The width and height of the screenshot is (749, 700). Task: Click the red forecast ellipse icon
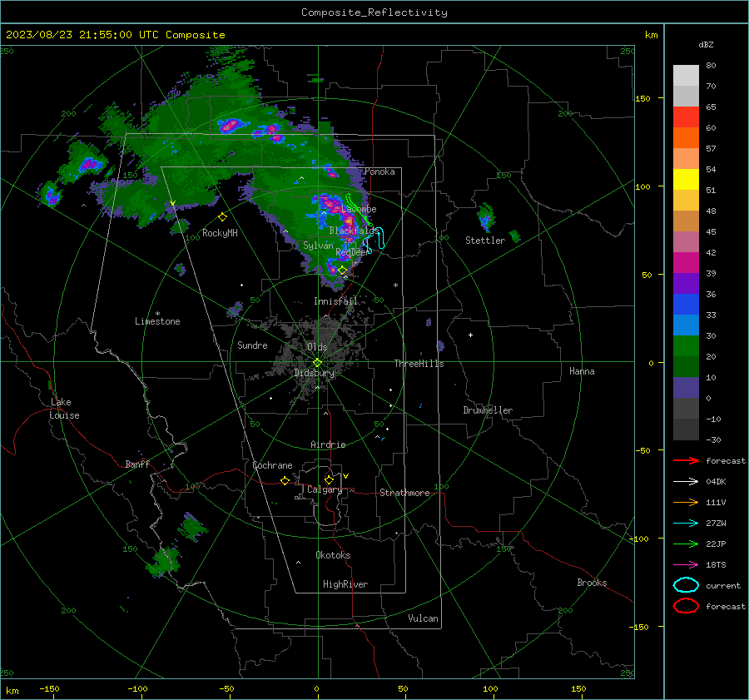(x=686, y=606)
